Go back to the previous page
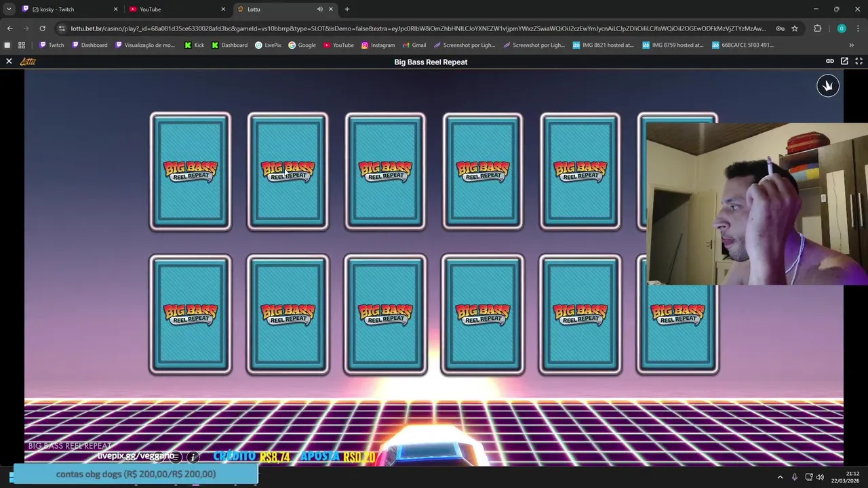This screenshot has width=868, height=488. point(9,28)
